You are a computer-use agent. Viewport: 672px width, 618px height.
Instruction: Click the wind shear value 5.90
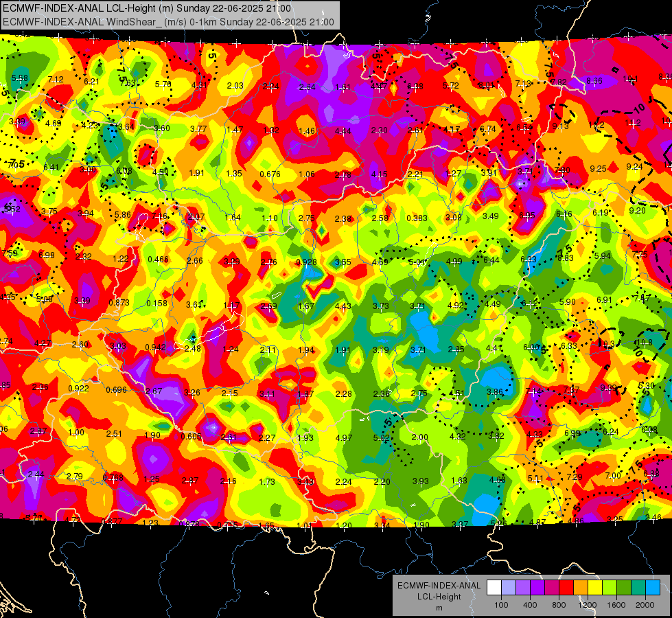pyautogui.click(x=568, y=302)
